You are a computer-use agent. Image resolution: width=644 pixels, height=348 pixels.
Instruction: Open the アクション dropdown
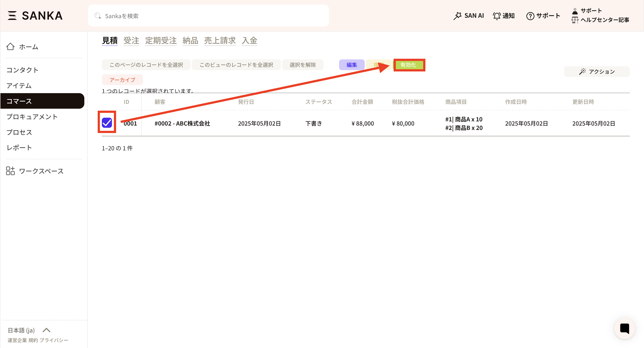coord(596,72)
